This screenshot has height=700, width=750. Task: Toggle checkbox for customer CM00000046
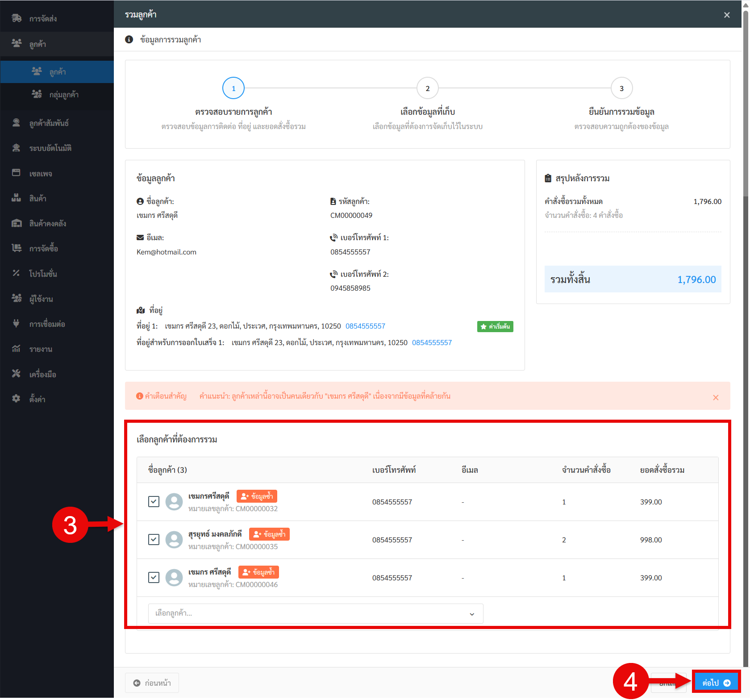pos(154,577)
